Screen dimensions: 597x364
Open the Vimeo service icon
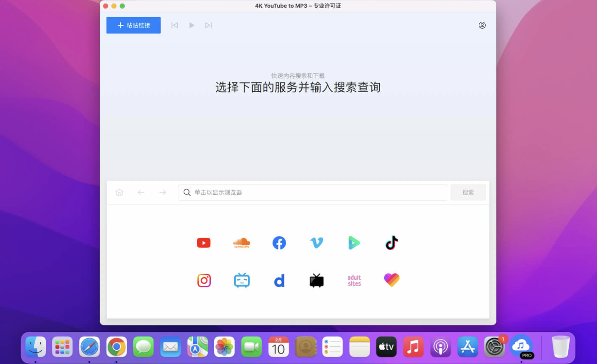pyautogui.click(x=316, y=243)
